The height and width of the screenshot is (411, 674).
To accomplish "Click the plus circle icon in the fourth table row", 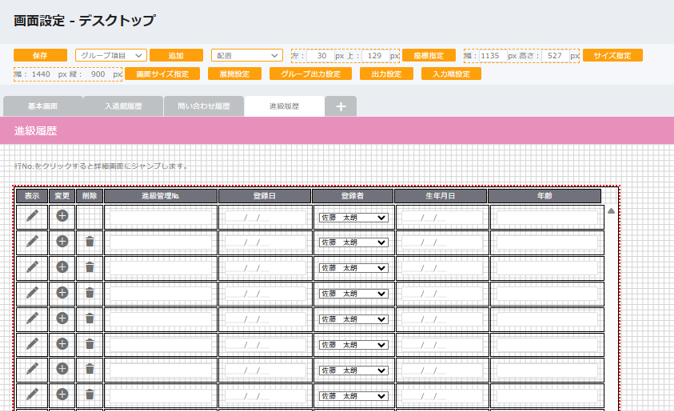I will pos(62,293).
